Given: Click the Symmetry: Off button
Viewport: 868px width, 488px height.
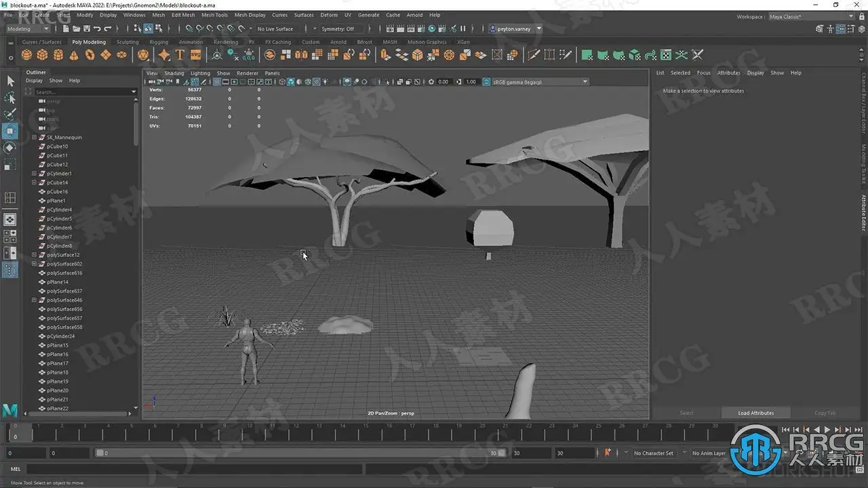Looking at the screenshot, I should (338, 29).
